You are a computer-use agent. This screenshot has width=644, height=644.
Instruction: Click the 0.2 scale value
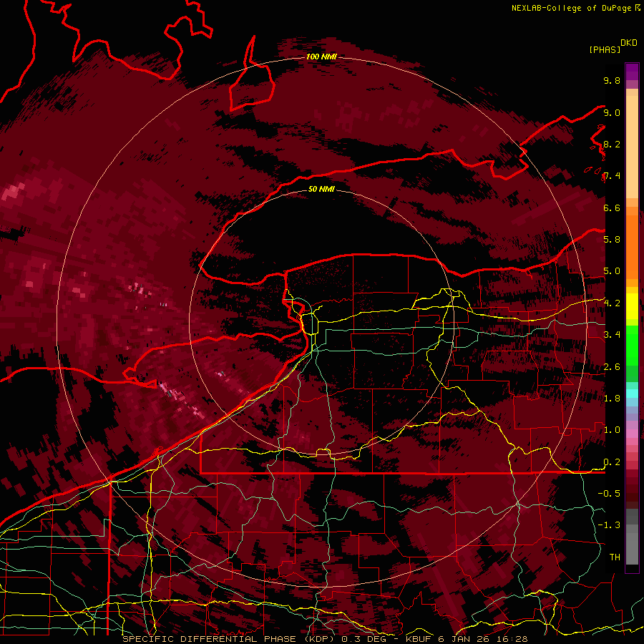(612, 462)
